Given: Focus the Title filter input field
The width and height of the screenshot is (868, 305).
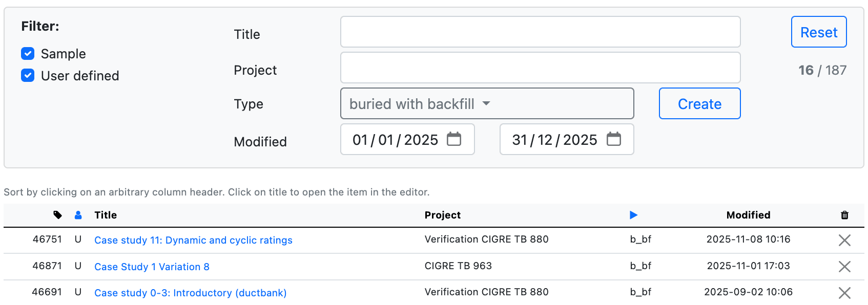Looking at the screenshot, I should pos(541,32).
